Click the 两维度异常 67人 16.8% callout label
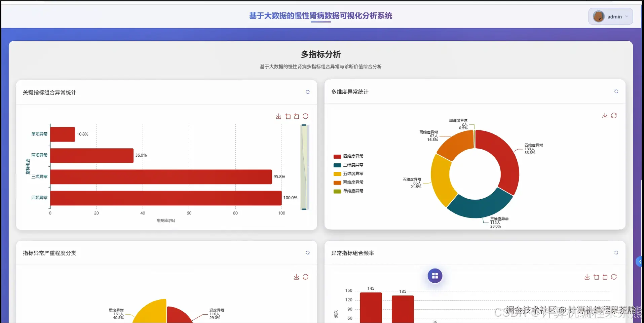This screenshot has width=644, height=323. click(x=429, y=136)
